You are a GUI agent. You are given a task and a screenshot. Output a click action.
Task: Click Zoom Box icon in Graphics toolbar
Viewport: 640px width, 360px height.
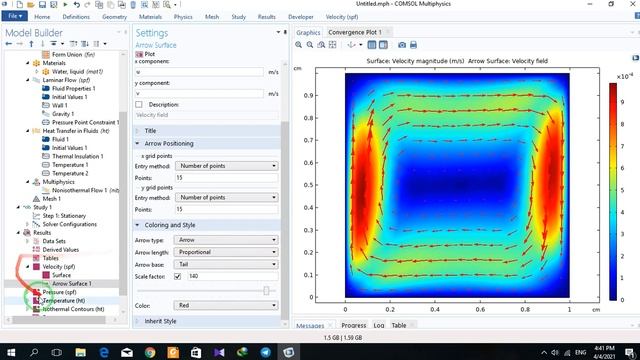coord(321,45)
